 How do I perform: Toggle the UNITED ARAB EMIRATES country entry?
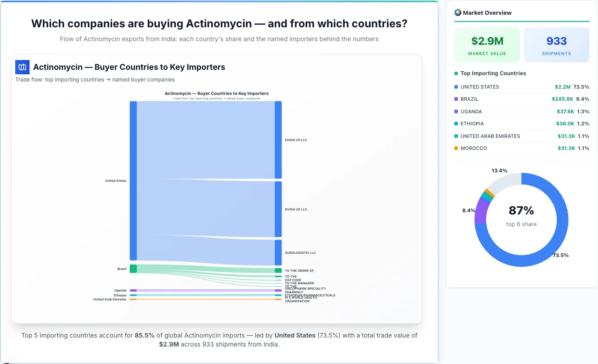click(x=521, y=136)
